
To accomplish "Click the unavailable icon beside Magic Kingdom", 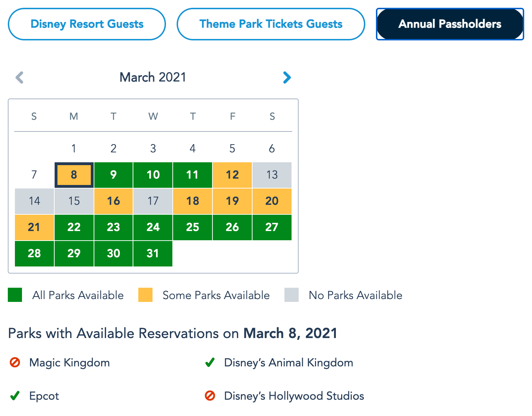I will point(15,362).
